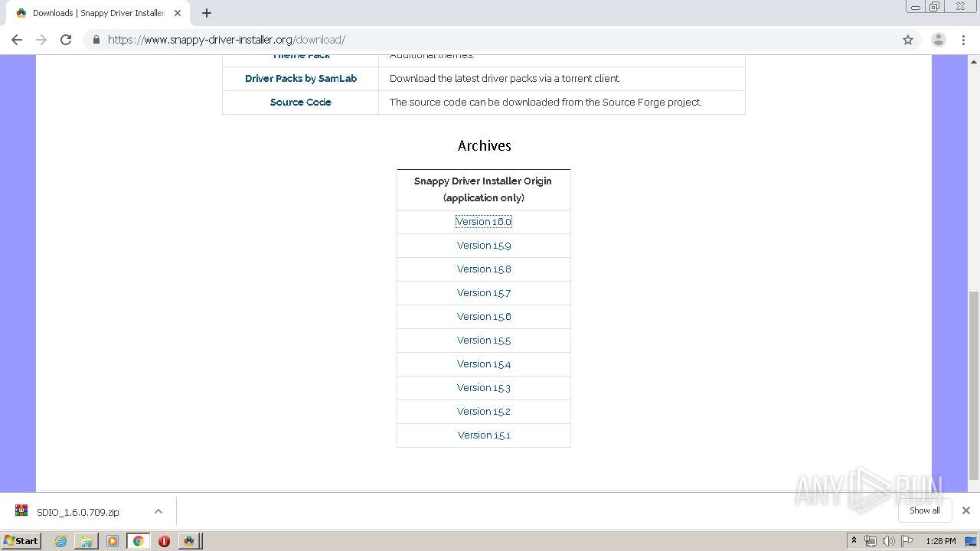Image resolution: width=980 pixels, height=551 pixels.
Task: Open the Action Center flag icon
Action: point(907,541)
